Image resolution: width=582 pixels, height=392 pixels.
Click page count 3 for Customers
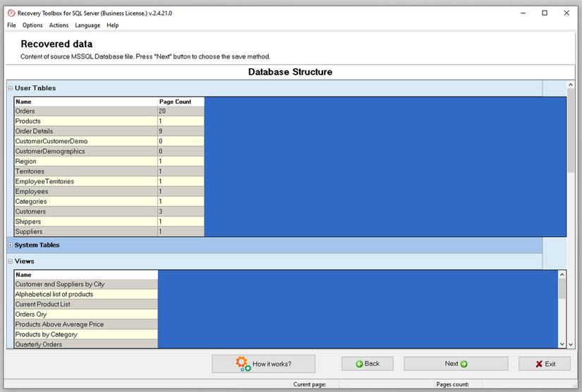point(181,212)
